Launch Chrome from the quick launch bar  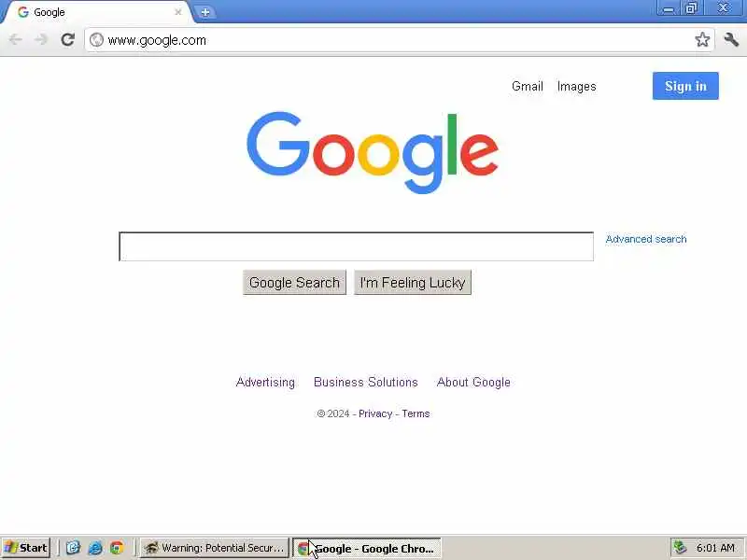(117, 548)
